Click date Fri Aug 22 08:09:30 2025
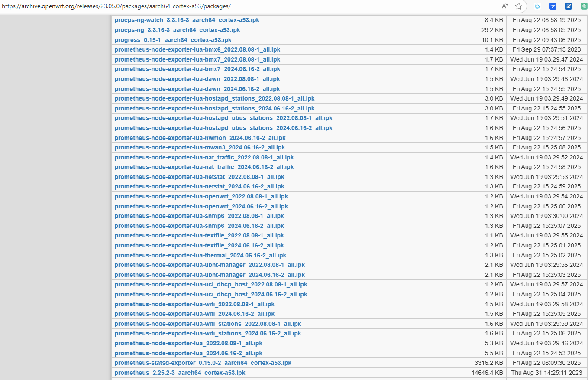Screen dimensions: 588x380 (547, 363)
